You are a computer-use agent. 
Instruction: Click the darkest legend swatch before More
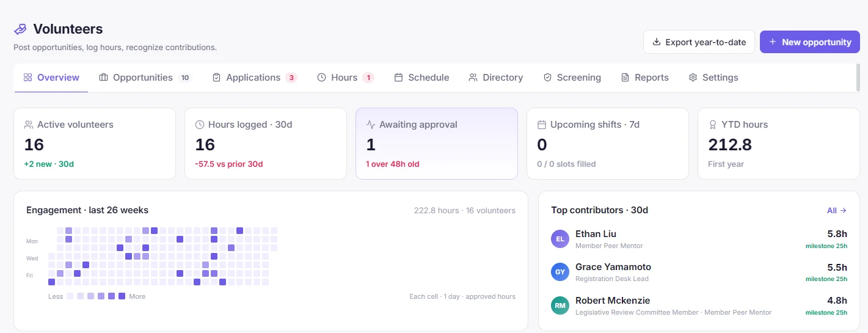coord(122,296)
